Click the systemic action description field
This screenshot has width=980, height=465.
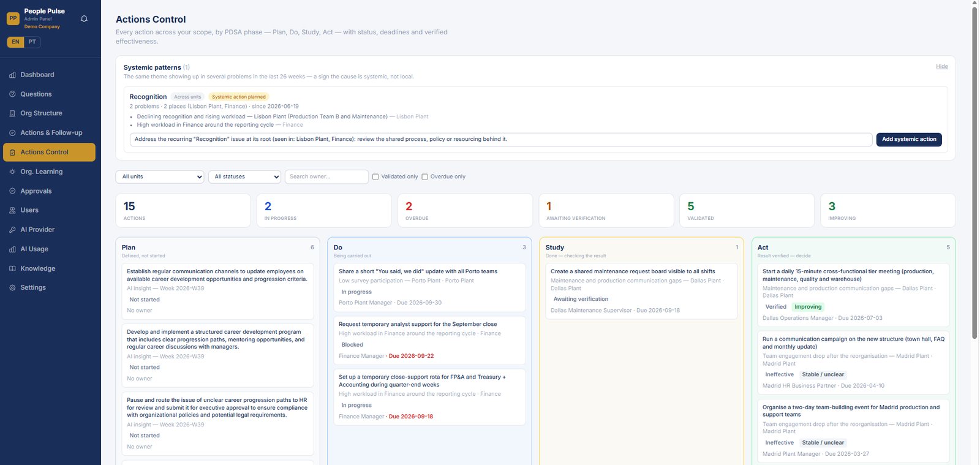tap(500, 140)
